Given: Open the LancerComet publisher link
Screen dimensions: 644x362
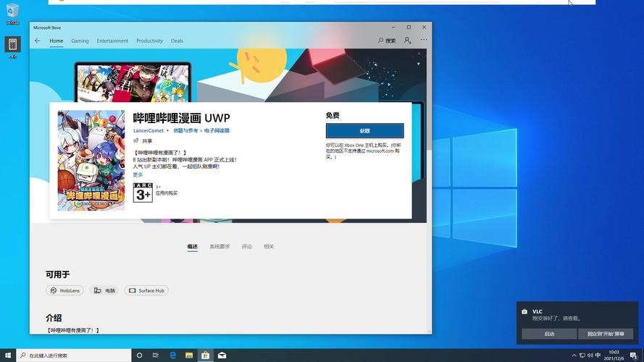Looking at the screenshot, I should click(x=149, y=130).
